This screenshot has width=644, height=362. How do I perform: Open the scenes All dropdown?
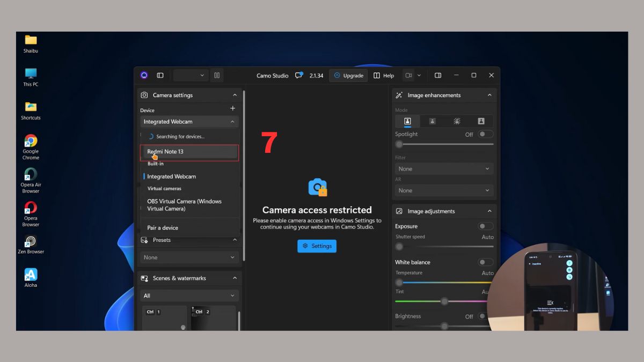click(189, 295)
